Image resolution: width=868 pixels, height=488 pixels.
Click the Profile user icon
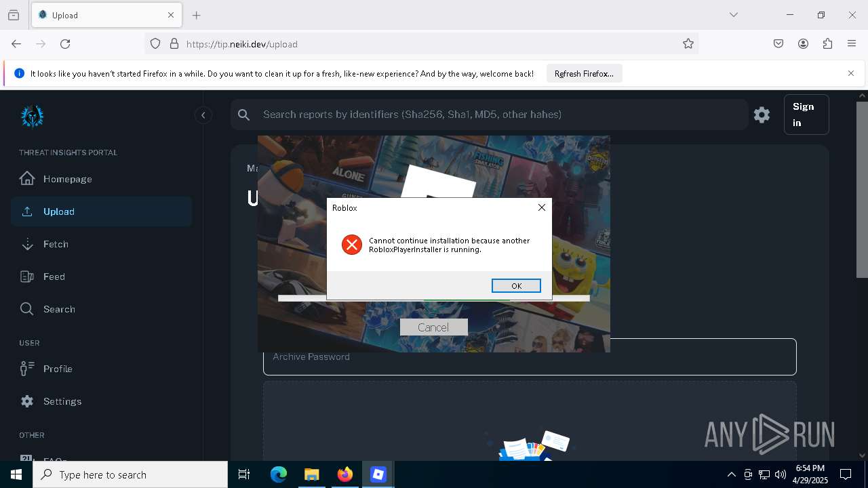coord(27,369)
